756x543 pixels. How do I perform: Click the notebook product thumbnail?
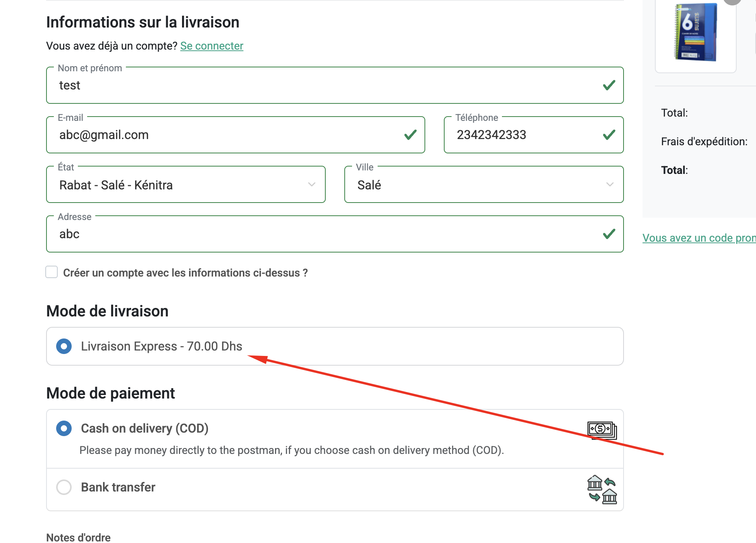point(695,33)
